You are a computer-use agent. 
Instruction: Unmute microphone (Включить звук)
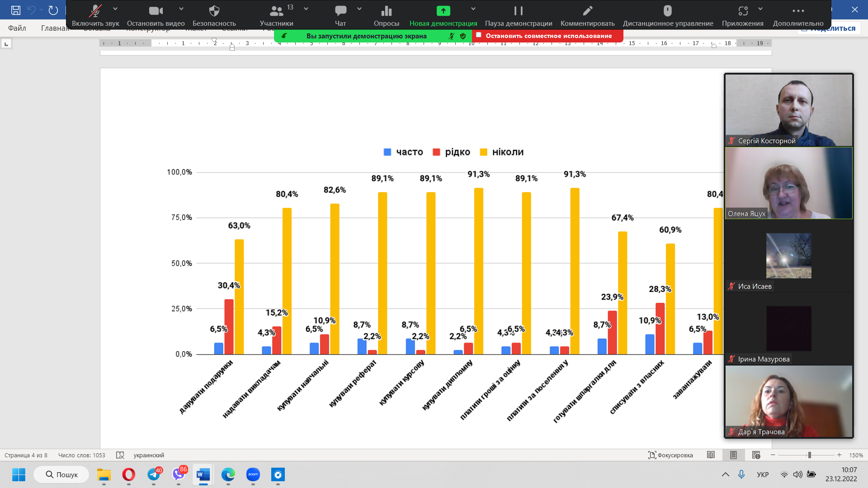pyautogui.click(x=95, y=11)
